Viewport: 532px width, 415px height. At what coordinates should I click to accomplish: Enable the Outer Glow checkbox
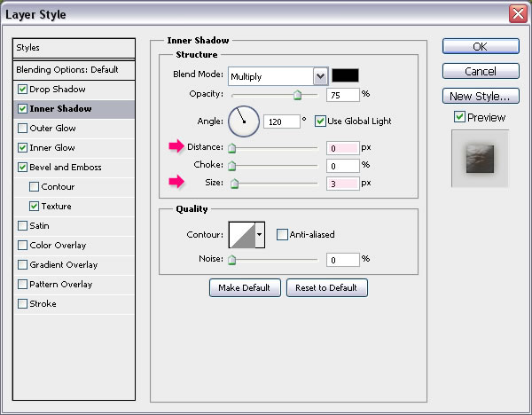tap(22, 129)
